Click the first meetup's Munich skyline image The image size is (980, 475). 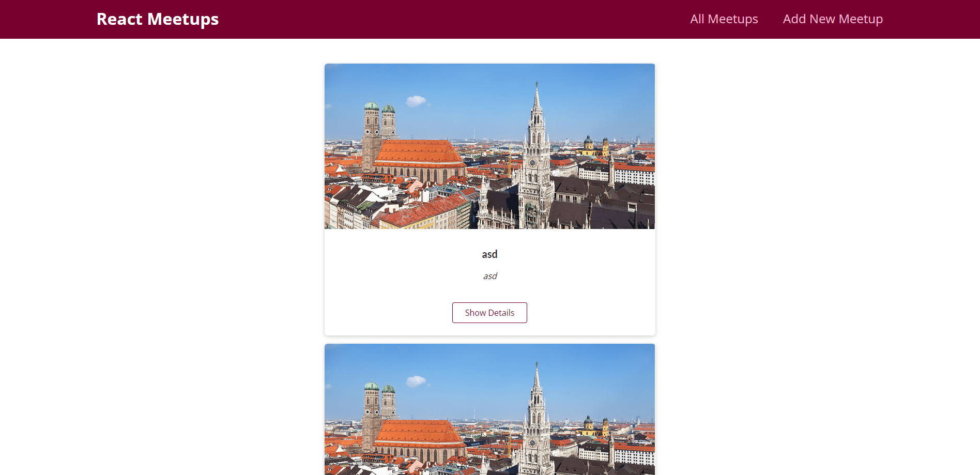(x=489, y=146)
